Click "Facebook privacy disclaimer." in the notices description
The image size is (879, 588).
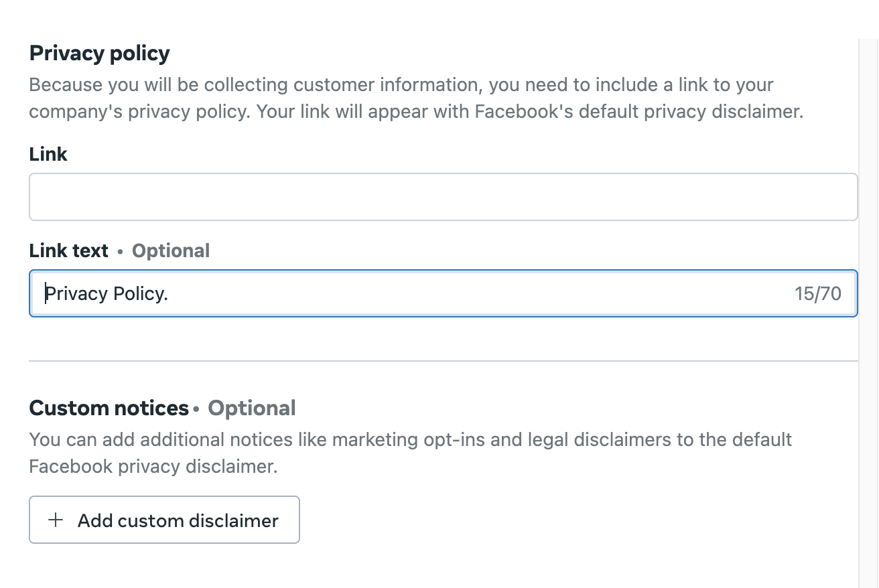tap(153, 466)
